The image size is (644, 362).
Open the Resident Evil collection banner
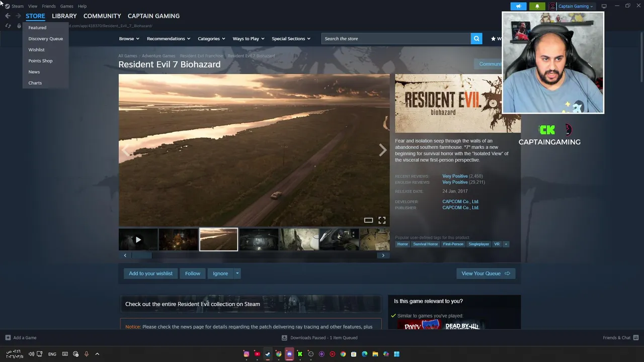(x=250, y=304)
